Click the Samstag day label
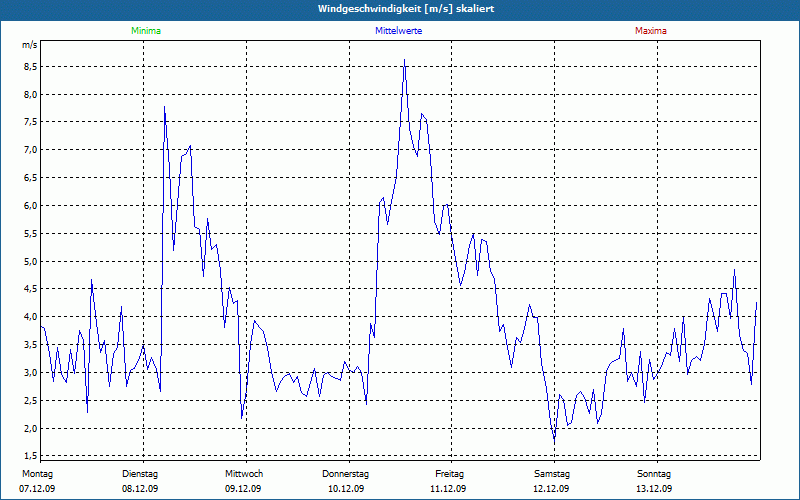Screen dimensions: 800x500 (x=552, y=474)
